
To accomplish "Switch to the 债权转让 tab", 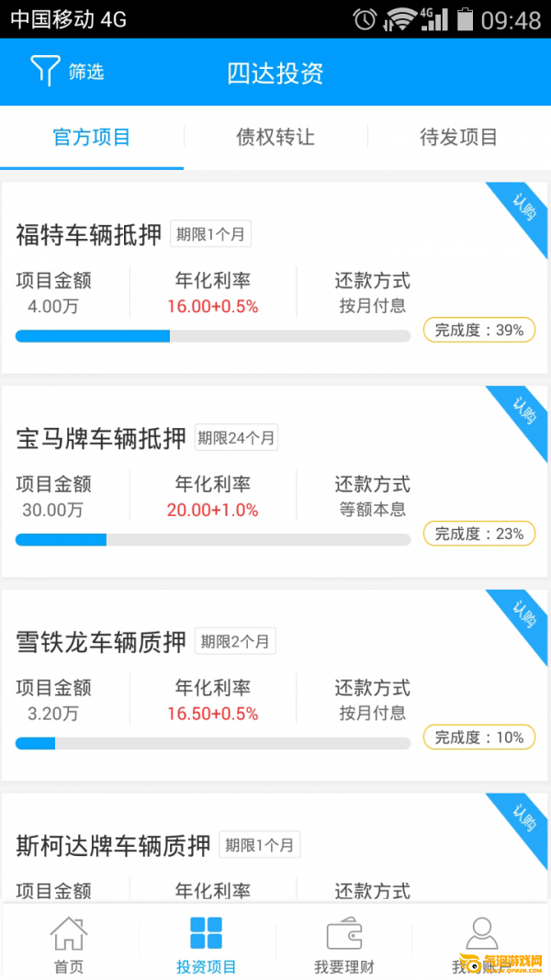I will (275, 138).
